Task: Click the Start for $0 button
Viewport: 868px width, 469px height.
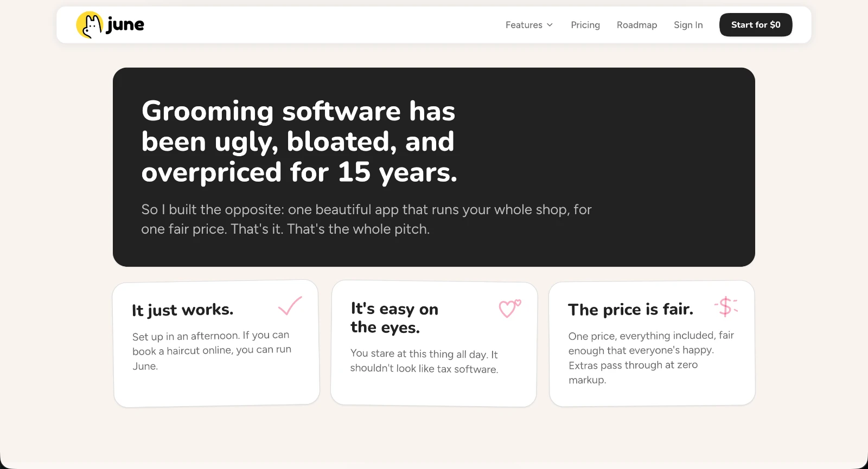Action: tap(756, 25)
